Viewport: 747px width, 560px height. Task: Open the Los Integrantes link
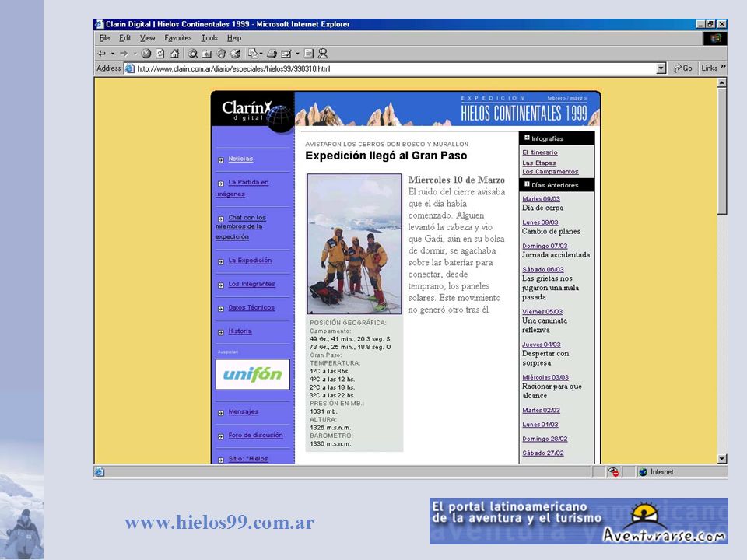pyautogui.click(x=251, y=284)
